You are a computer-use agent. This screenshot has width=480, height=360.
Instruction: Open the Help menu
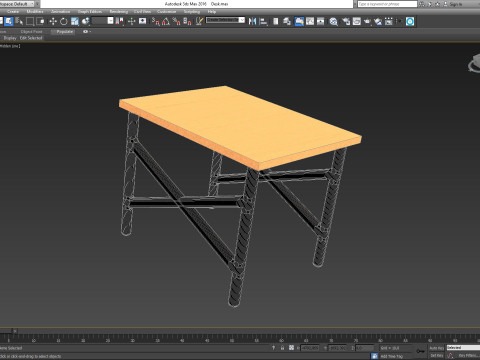coord(212,12)
